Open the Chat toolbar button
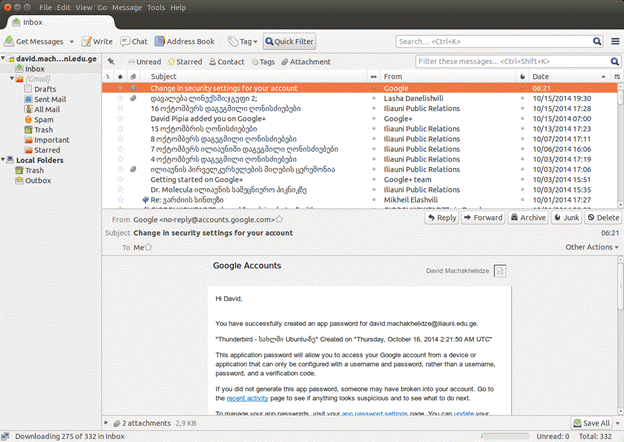 [134, 41]
